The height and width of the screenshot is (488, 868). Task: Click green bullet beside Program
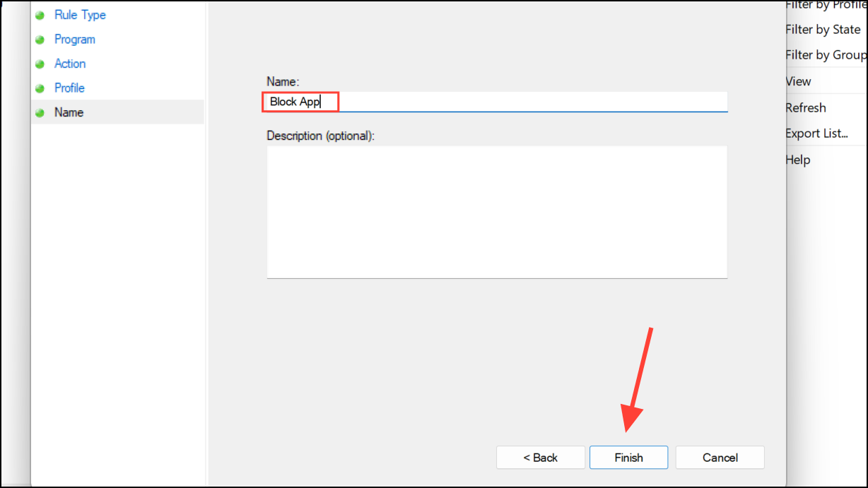pos(40,40)
